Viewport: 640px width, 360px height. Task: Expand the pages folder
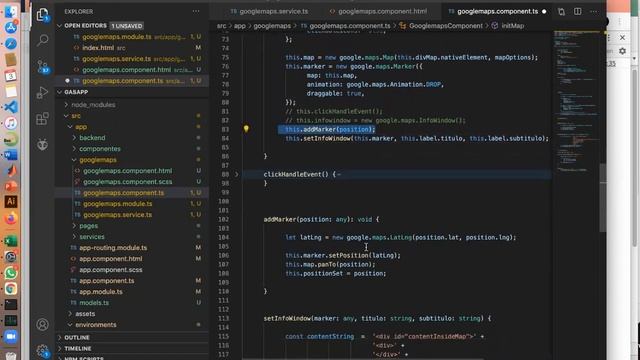point(88,226)
